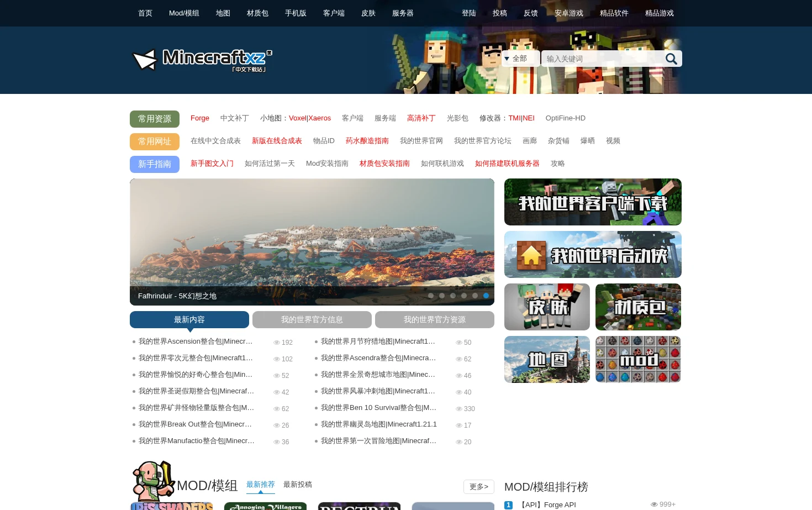Open the 地图 category tile
The width and height of the screenshot is (812, 510).
(547, 360)
